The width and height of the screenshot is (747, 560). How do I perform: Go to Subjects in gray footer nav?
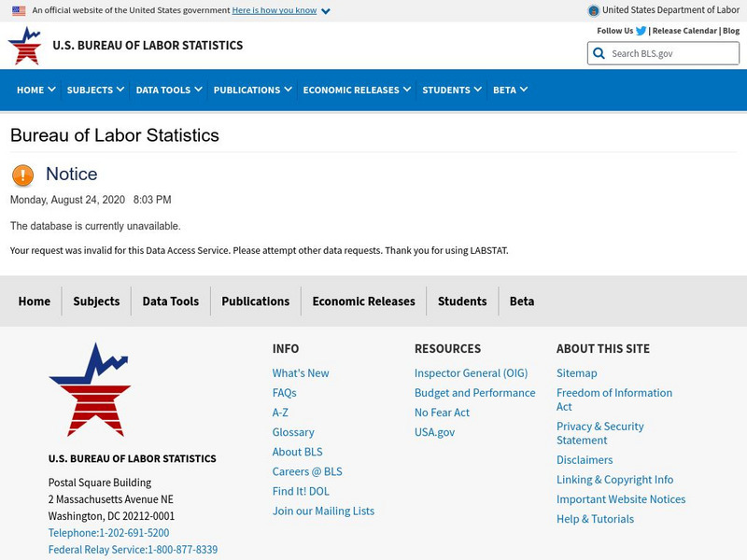click(96, 301)
